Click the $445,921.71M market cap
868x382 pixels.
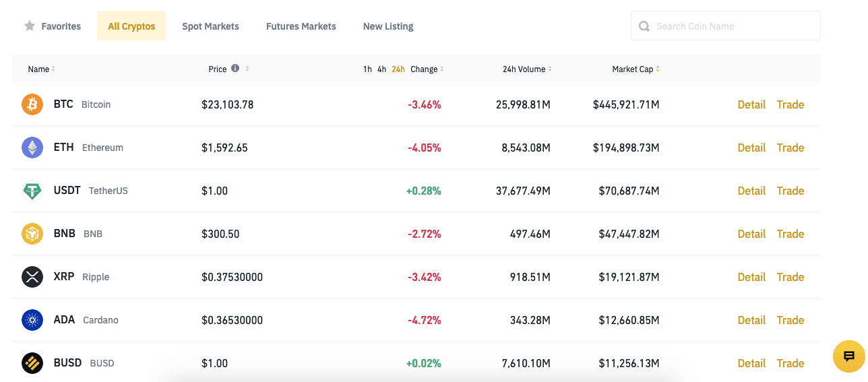[x=626, y=104]
